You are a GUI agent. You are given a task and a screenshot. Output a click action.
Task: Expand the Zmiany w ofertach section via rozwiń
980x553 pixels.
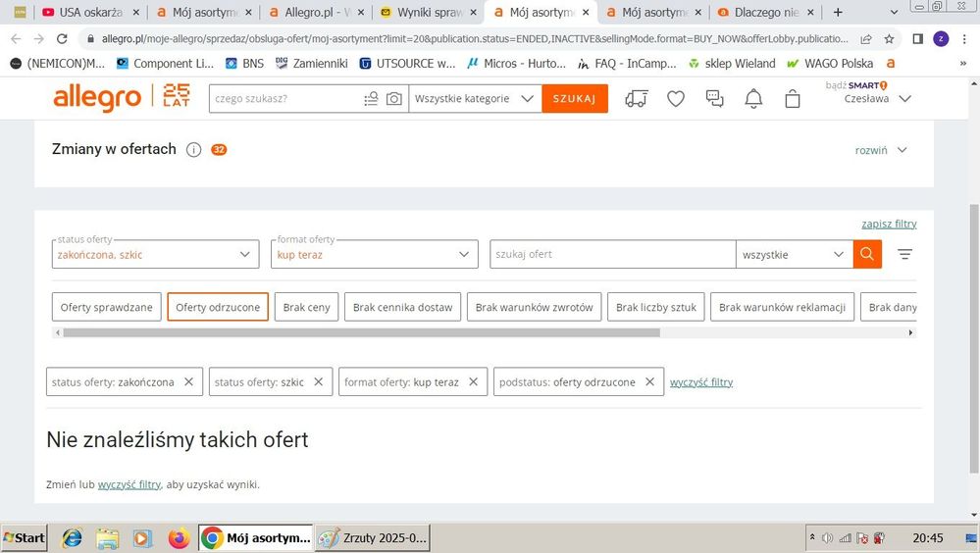880,150
